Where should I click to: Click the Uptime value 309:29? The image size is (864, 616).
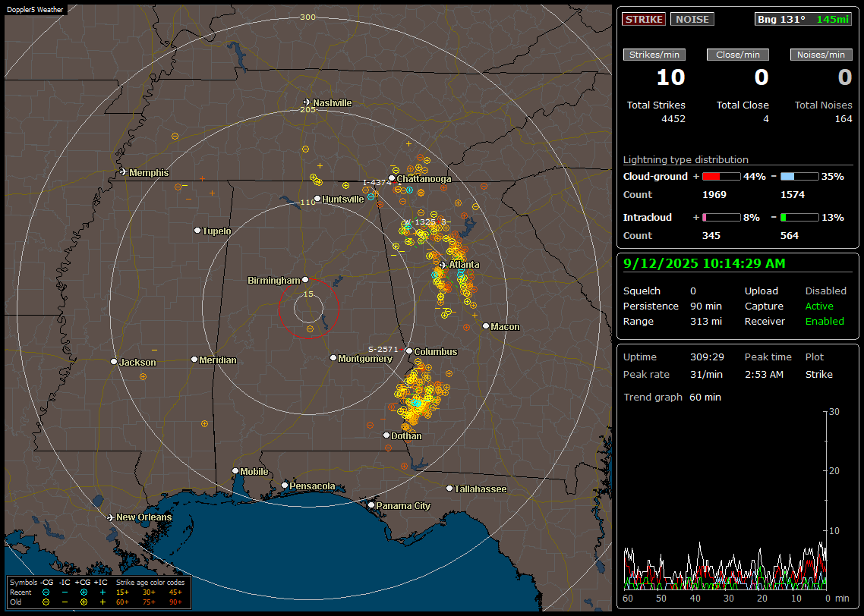(707, 357)
